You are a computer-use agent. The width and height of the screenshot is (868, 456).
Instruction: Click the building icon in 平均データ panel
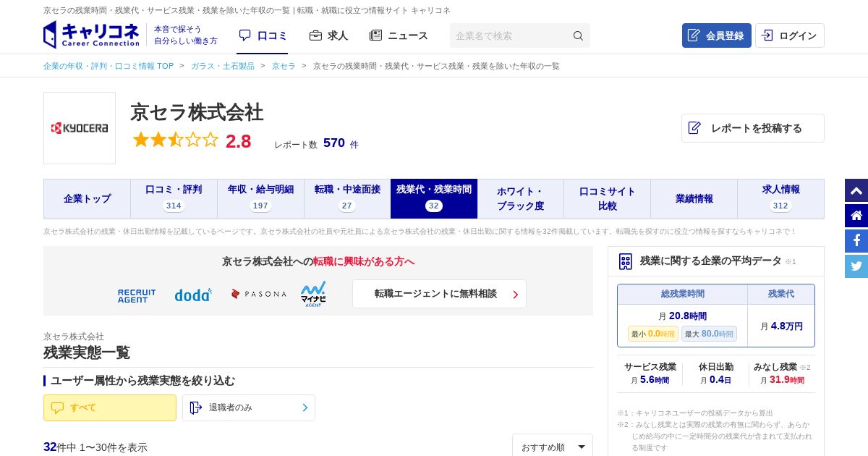pos(626,261)
